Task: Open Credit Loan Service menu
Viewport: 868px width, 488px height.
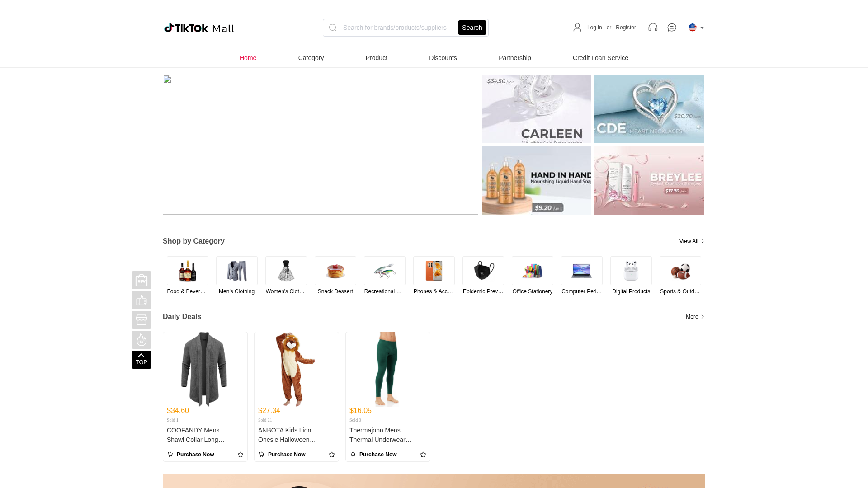Action: click(600, 58)
